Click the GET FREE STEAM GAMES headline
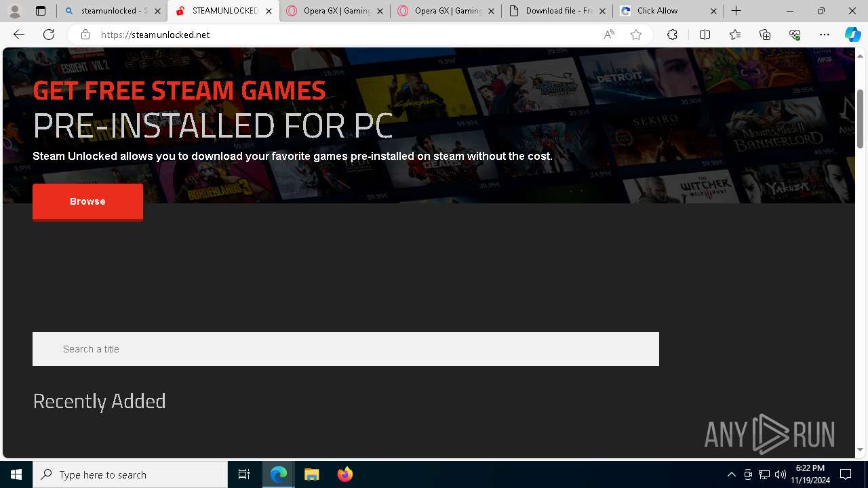 click(179, 90)
